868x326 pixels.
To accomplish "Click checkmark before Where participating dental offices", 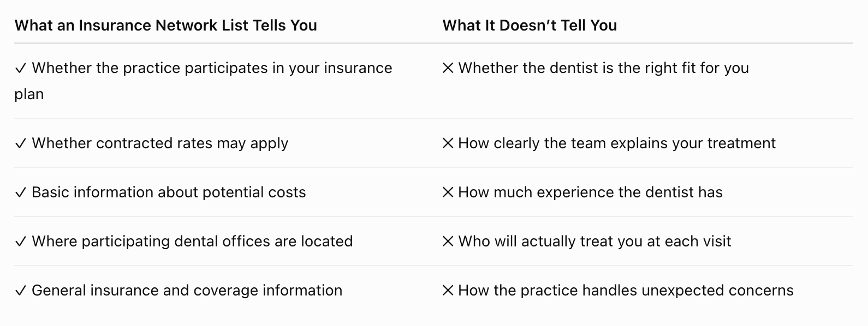I will tap(21, 242).
